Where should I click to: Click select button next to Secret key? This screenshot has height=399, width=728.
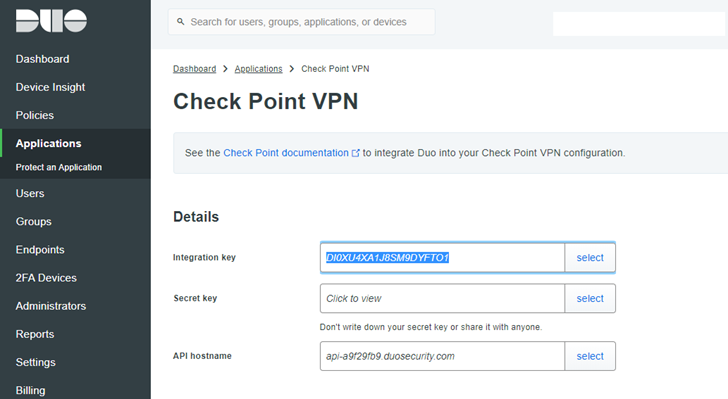click(x=590, y=298)
